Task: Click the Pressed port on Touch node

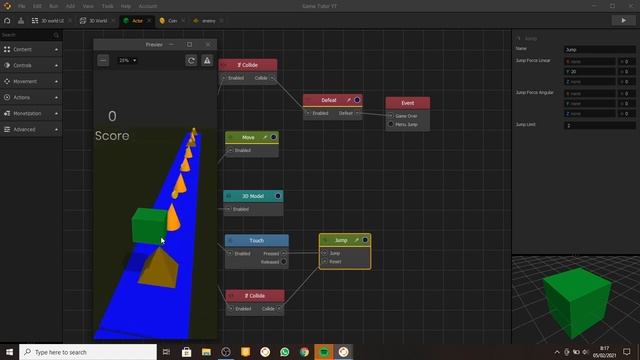Action: point(284,253)
